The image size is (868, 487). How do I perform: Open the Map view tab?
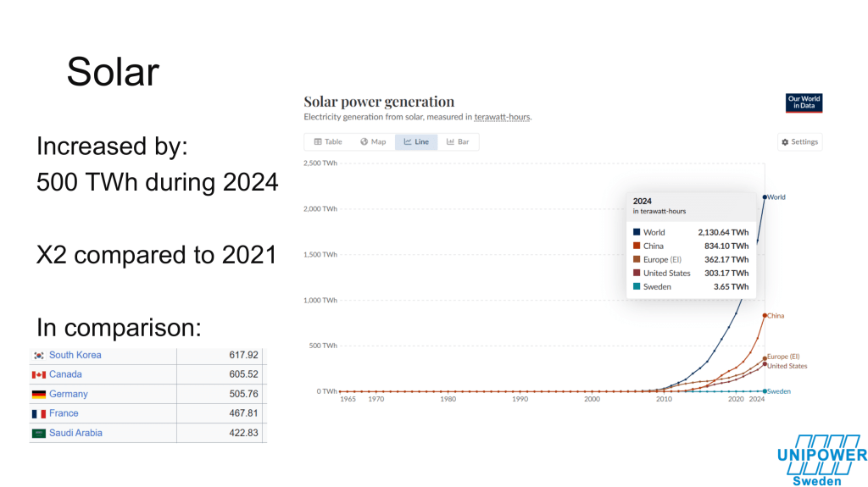pyautogui.click(x=373, y=142)
